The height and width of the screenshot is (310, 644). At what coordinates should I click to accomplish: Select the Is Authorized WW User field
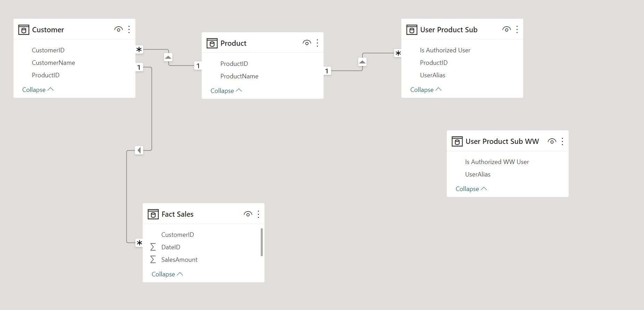pos(497,162)
